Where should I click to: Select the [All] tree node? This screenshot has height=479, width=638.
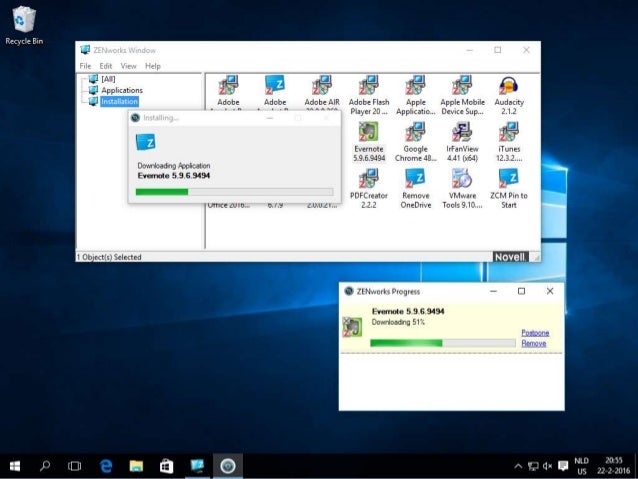tap(108, 79)
